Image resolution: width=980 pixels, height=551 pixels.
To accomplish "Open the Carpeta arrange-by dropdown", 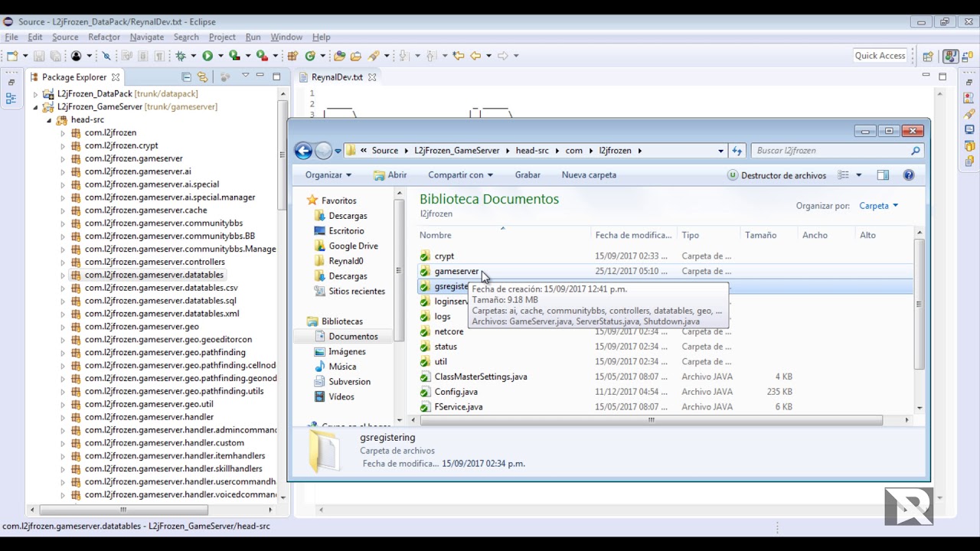I will pyautogui.click(x=878, y=206).
